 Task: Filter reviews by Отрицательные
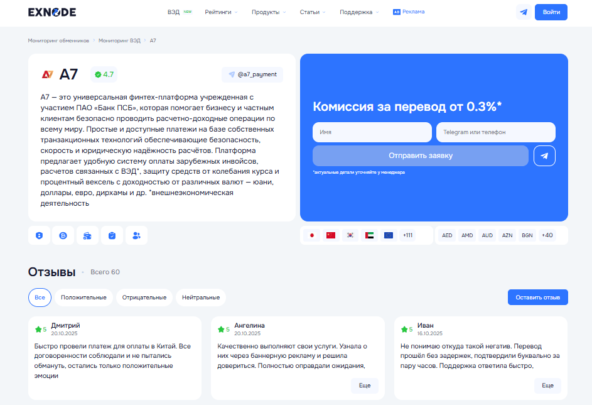click(x=144, y=297)
